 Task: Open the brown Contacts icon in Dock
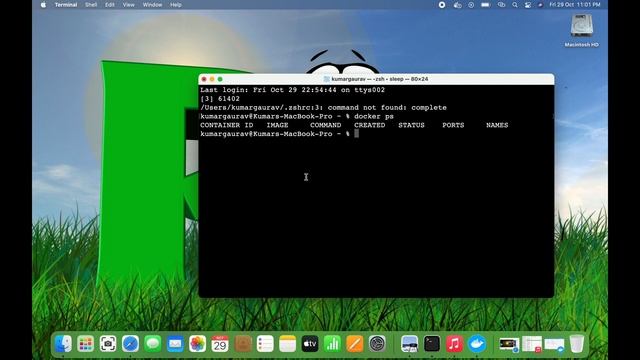[243, 344]
